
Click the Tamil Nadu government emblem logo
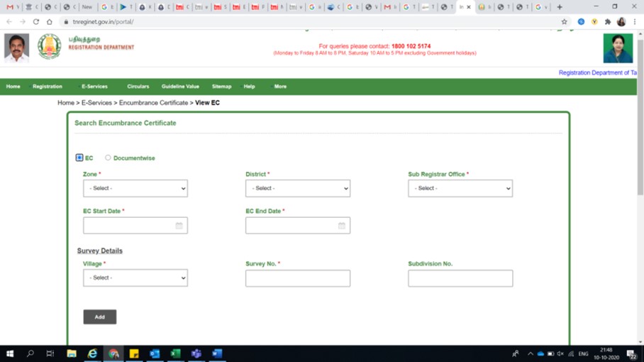[50, 48]
